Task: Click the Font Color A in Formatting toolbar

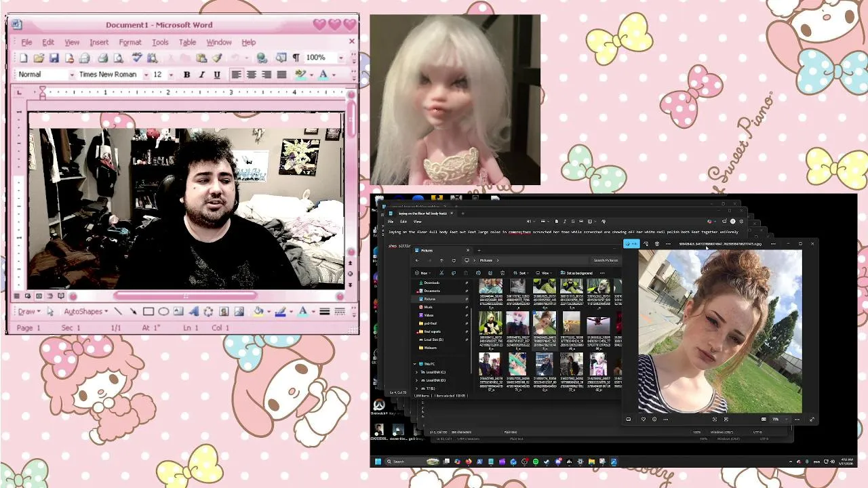Action: pyautogui.click(x=323, y=75)
